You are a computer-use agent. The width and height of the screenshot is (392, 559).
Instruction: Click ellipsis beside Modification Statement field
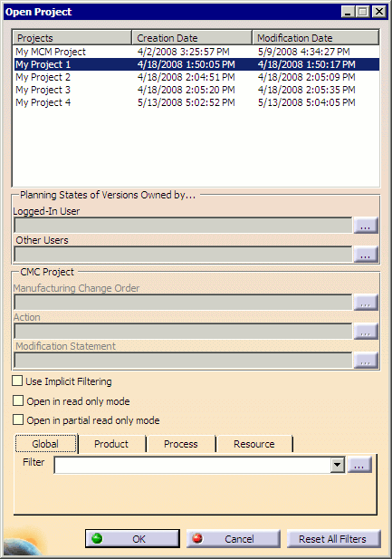tap(366, 361)
